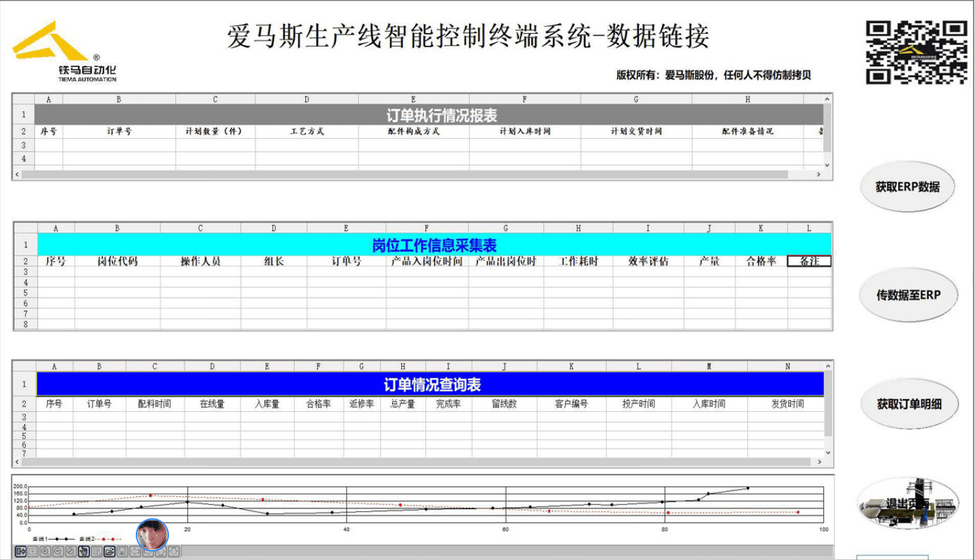Click the zoom-in magnifier in chart toolbar
The image size is (975, 560).
pyautogui.click(x=45, y=551)
